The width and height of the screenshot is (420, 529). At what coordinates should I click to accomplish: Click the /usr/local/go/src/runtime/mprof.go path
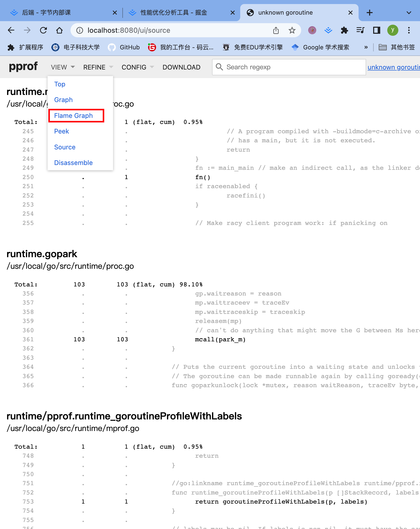click(73, 428)
